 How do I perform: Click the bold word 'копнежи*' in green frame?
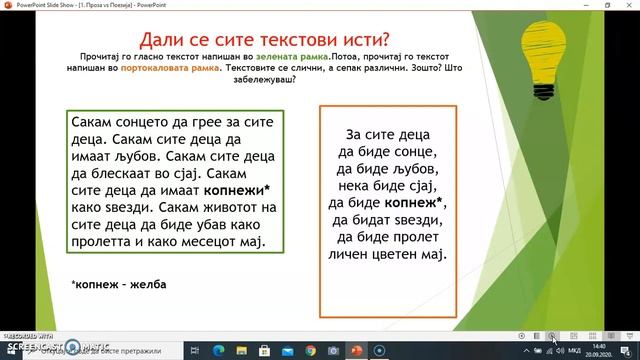click(237, 190)
